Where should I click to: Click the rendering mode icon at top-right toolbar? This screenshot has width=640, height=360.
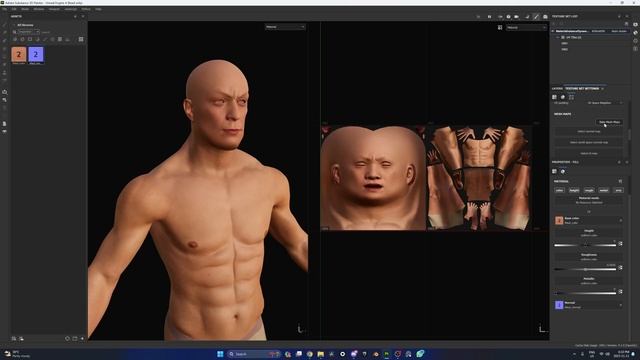pyautogui.click(x=545, y=17)
